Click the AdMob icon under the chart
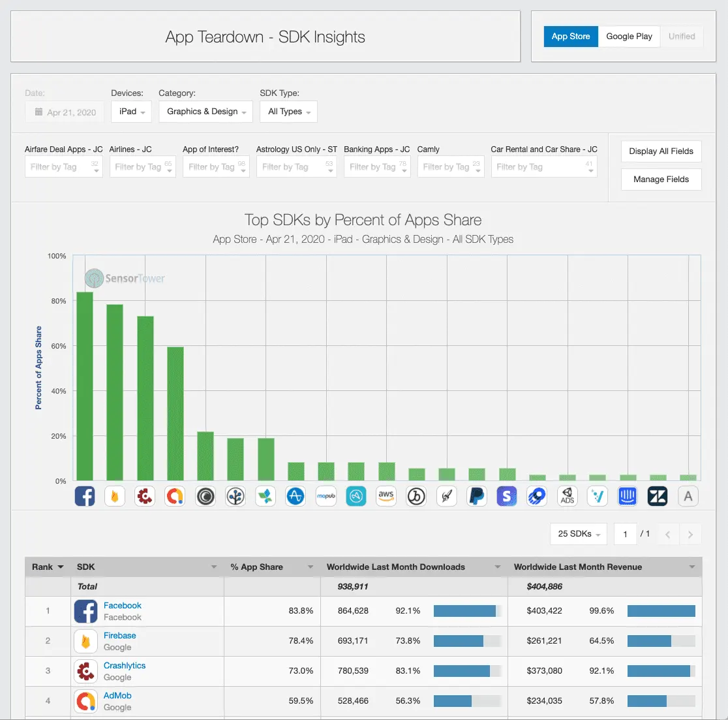This screenshot has width=728, height=720. coord(175,496)
